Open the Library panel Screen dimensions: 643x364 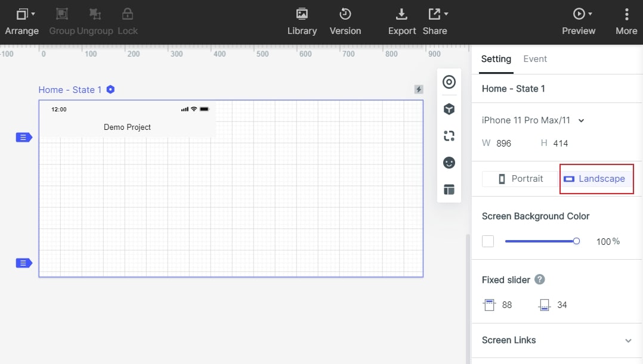pos(302,21)
